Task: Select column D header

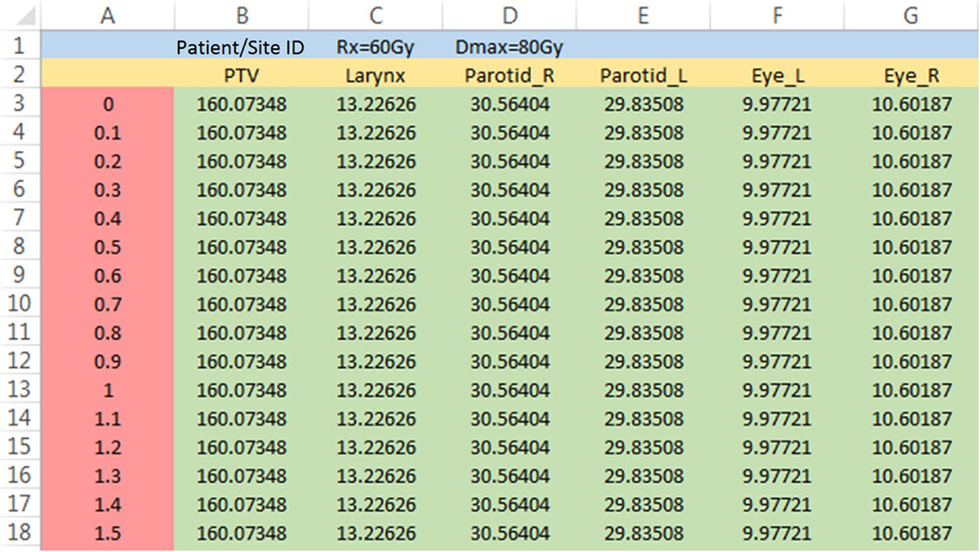Action: tap(510, 15)
